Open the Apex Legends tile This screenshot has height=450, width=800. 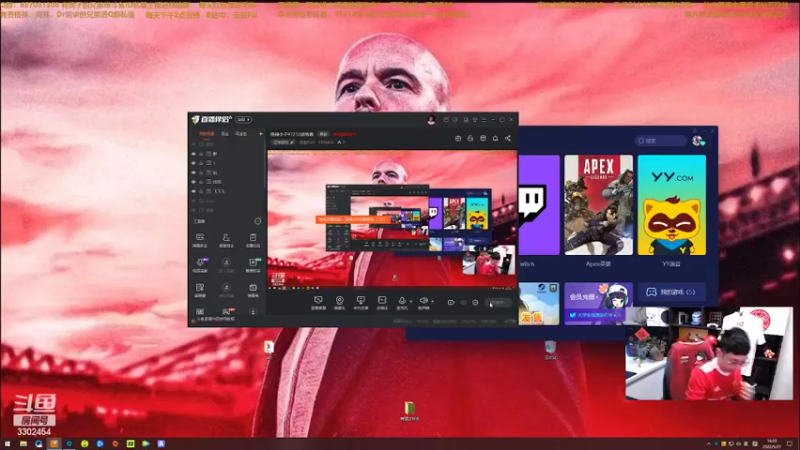pyautogui.click(x=598, y=205)
